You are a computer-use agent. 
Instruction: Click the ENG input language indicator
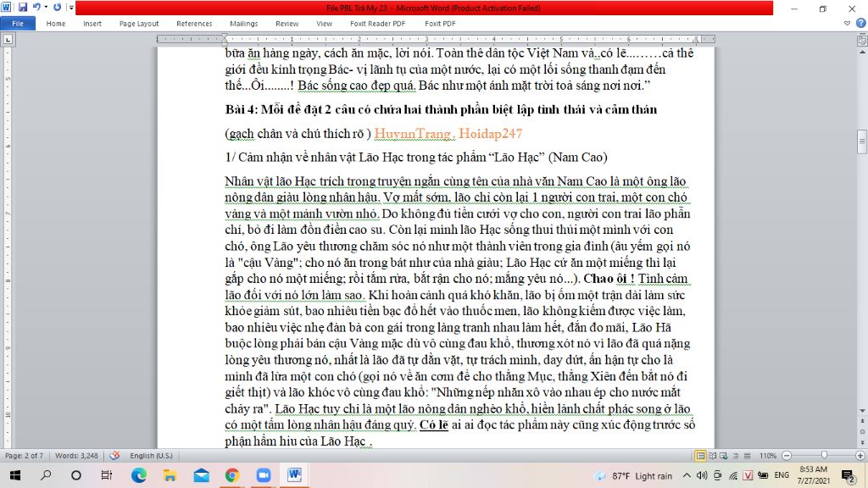[x=782, y=475]
